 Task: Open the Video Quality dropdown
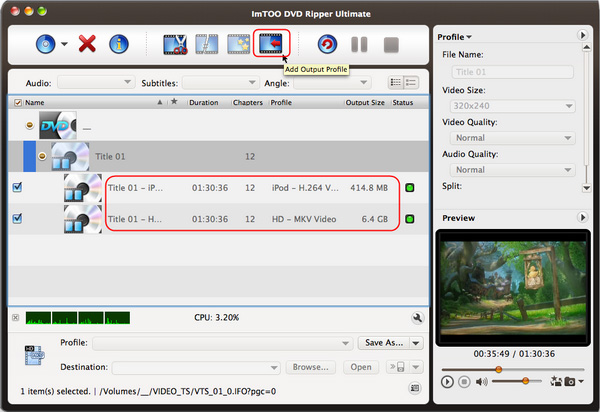513,138
